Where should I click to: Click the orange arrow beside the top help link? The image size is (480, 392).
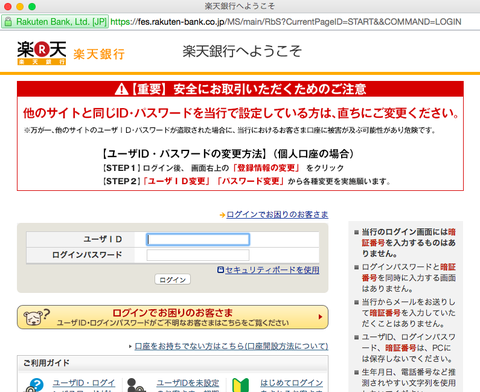tap(222, 215)
